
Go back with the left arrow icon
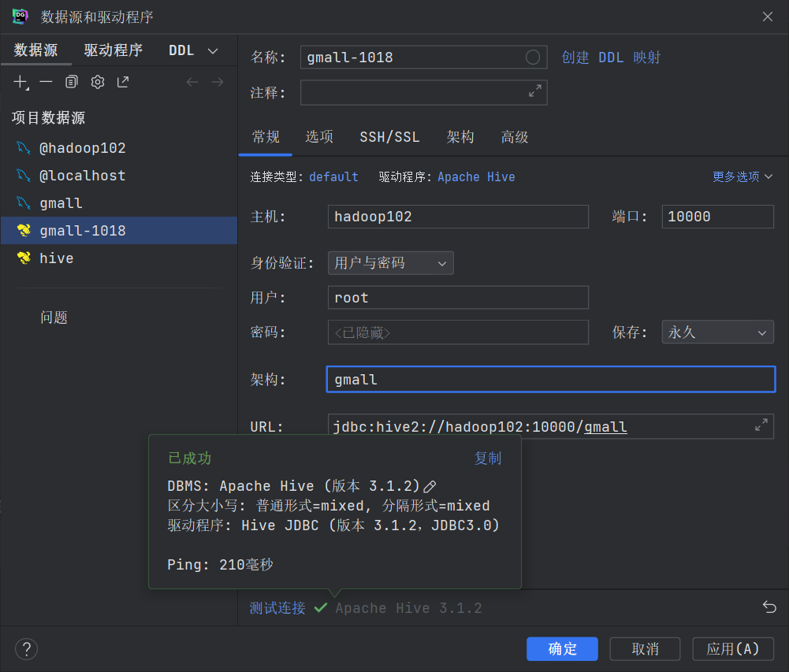click(x=192, y=82)
